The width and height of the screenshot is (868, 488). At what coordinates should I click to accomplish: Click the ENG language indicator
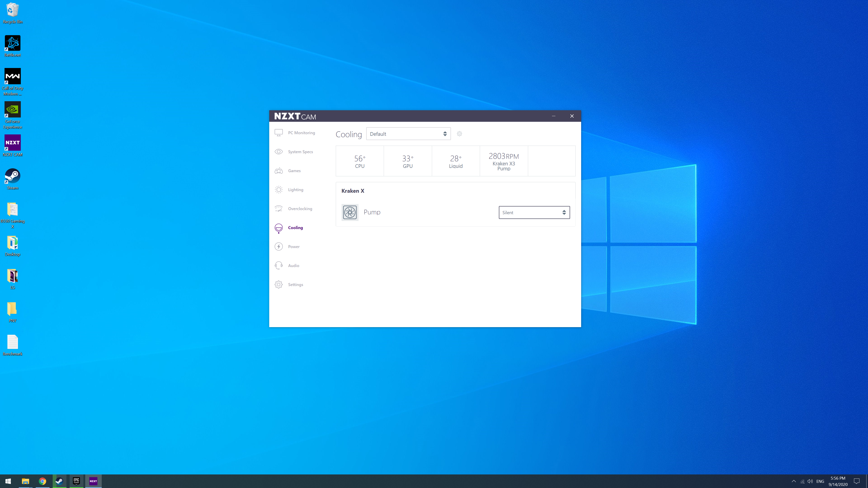[x=820, y=481]
